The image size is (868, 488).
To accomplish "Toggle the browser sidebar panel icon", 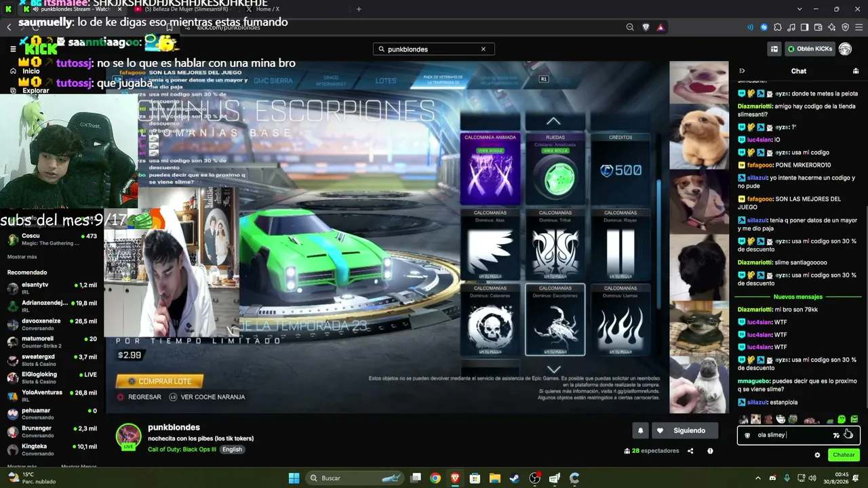I will click(x=804, y=27).
